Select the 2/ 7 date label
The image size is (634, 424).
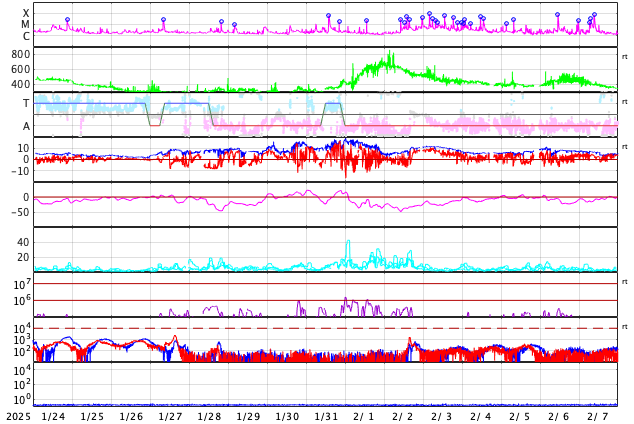(x=598, y=416)
